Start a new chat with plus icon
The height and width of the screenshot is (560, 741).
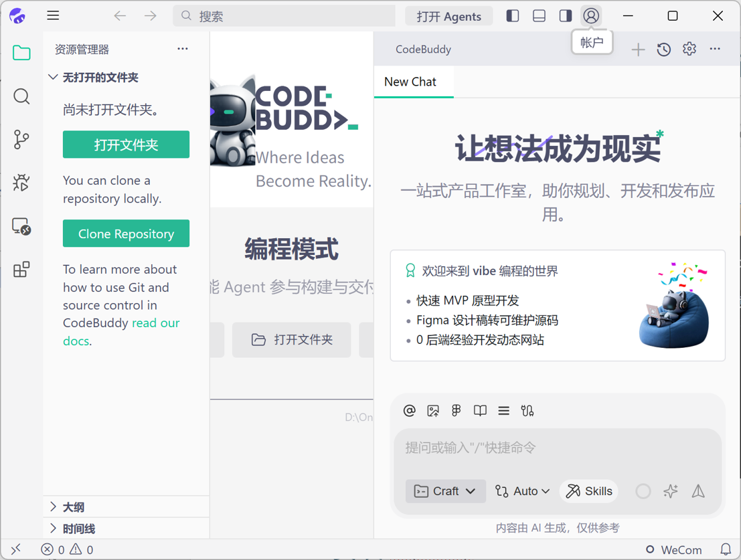pyautogui.click(x=638, y=49)
